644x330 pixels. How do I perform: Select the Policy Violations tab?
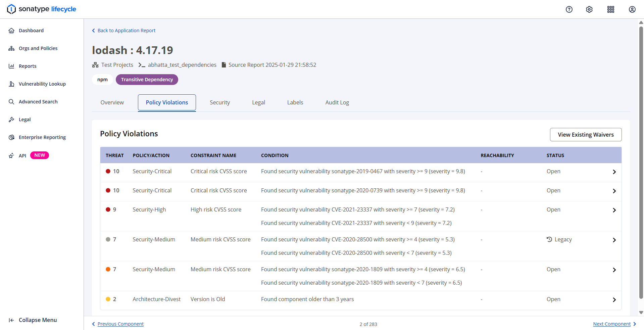coord(167,102)
